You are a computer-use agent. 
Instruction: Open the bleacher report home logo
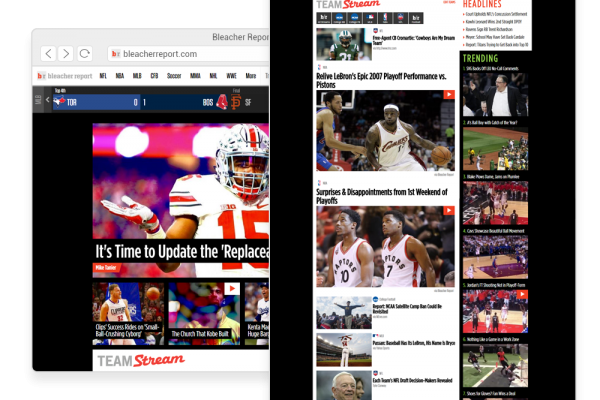coord(65,76)
